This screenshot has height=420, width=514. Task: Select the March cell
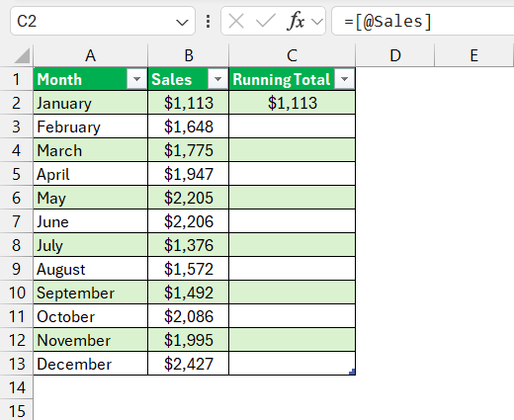pos(91,150)
